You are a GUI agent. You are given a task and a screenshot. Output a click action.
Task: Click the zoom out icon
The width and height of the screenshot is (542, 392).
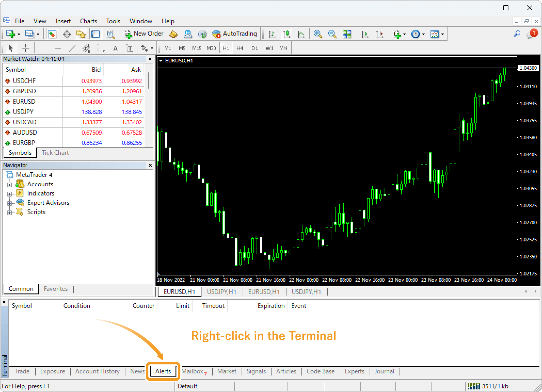click(x=332, y=35)
